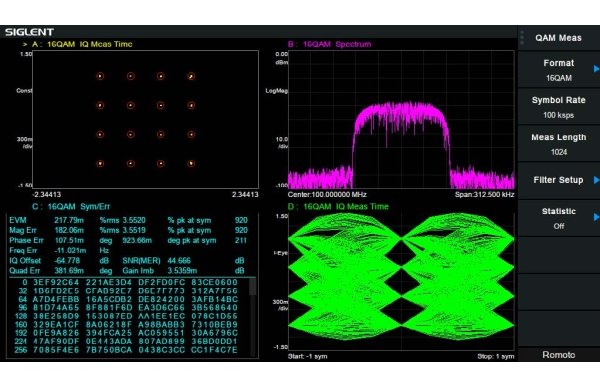Select the Symbol Rate 100 ksps softkey
The image size is (600, 390).
point(558,107)
